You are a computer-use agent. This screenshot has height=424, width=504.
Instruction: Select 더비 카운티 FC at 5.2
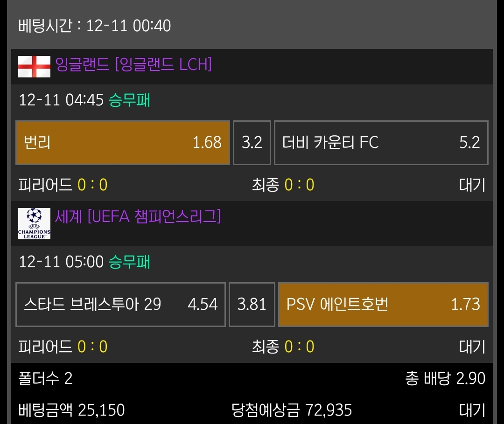point(381,143)
